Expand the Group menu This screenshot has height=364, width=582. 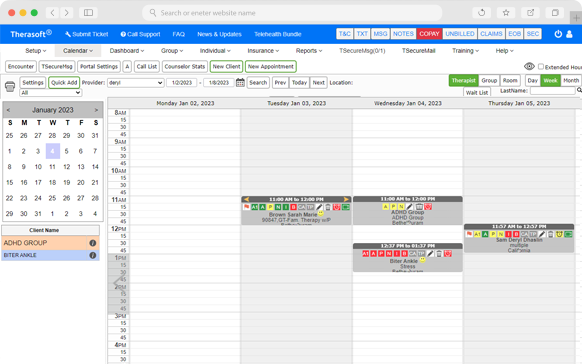(x=172, y=51)
